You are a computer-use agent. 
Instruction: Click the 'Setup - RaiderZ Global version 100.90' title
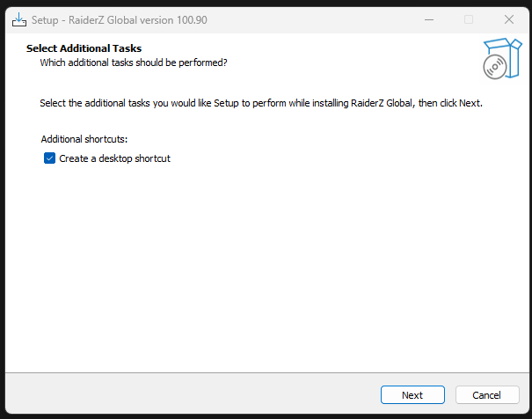(x=119, y=20)
